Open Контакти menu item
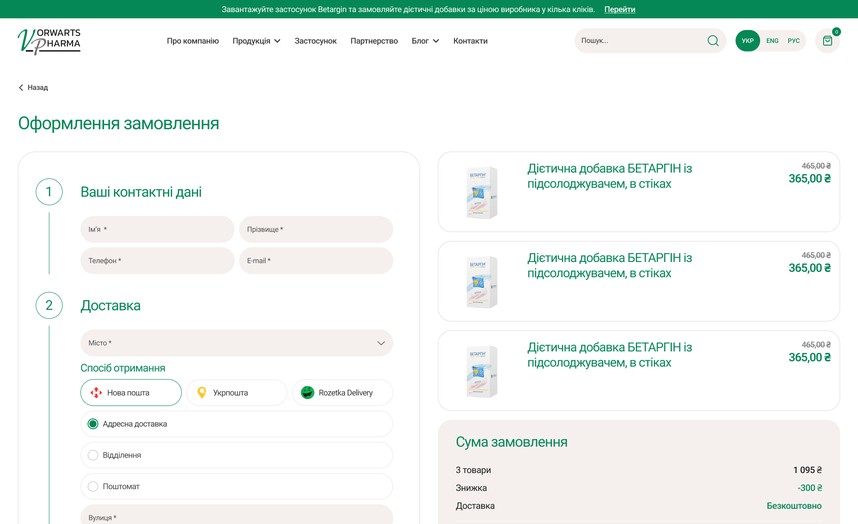The width and height of the screenshot is (858, 524). point(470,41)
